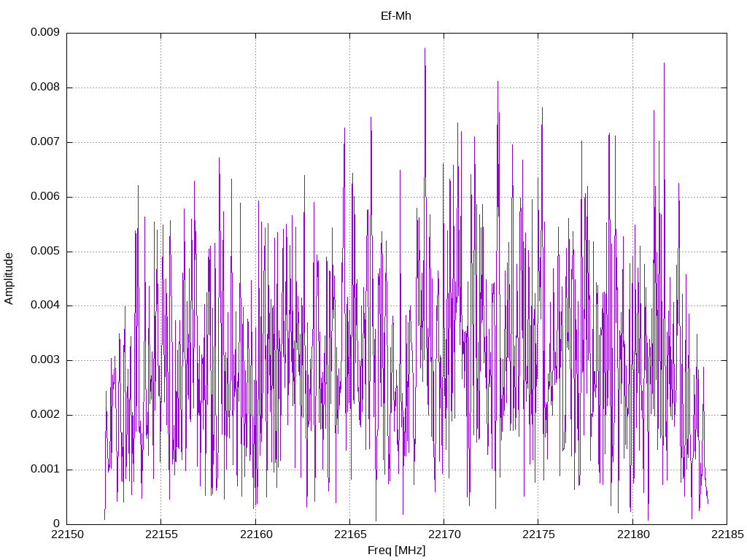Click x-axis tick label 22150
The width and height of the screenshot is (747, 560).
point(67,534)
